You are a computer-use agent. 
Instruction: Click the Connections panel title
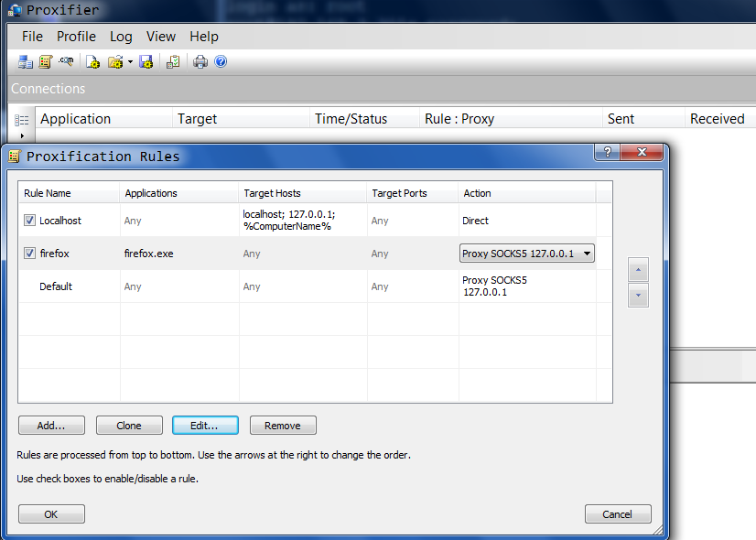click(x=49, y=89)
